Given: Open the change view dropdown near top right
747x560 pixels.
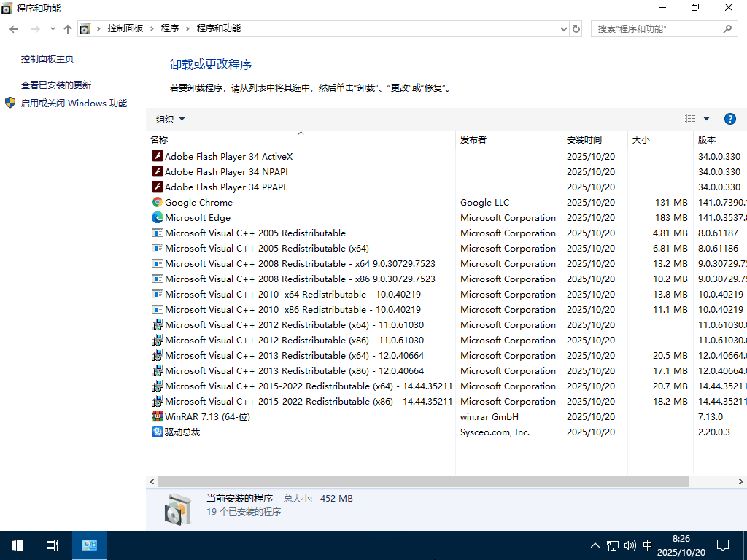Looking at the screenshot, I should (x=705, y=118).
